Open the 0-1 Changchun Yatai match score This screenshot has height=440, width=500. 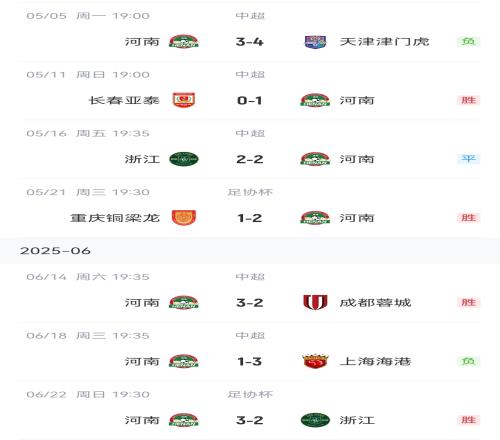coord(250,100)
